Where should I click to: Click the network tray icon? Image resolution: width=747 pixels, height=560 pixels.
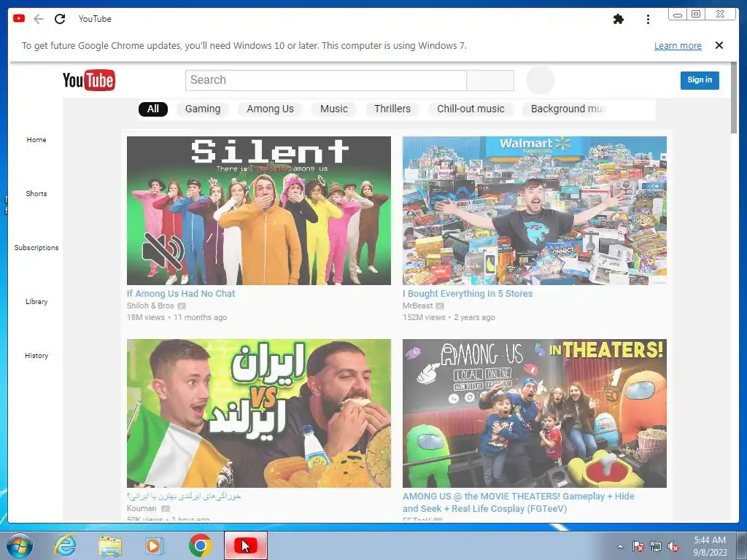[x=656, y=546]
